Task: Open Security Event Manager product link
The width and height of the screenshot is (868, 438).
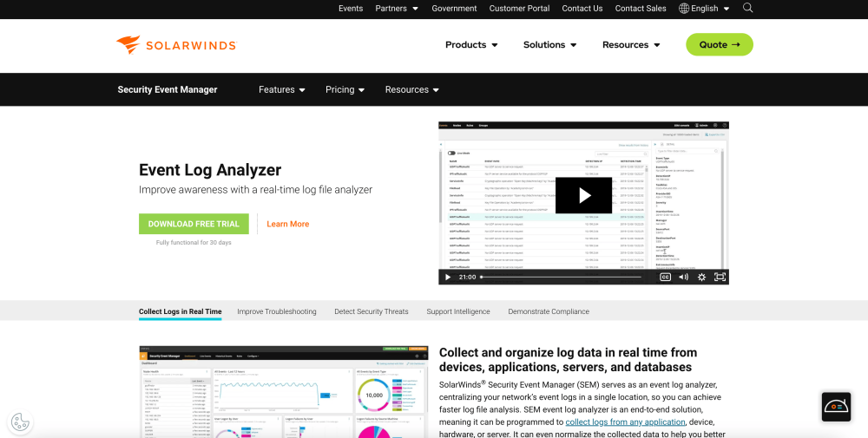Action: coord(168,89)
